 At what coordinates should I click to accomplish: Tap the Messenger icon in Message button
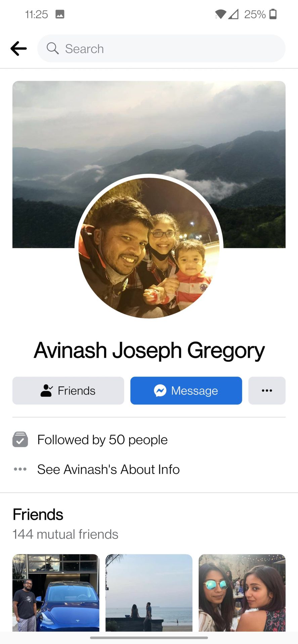(x=160, y=390)
